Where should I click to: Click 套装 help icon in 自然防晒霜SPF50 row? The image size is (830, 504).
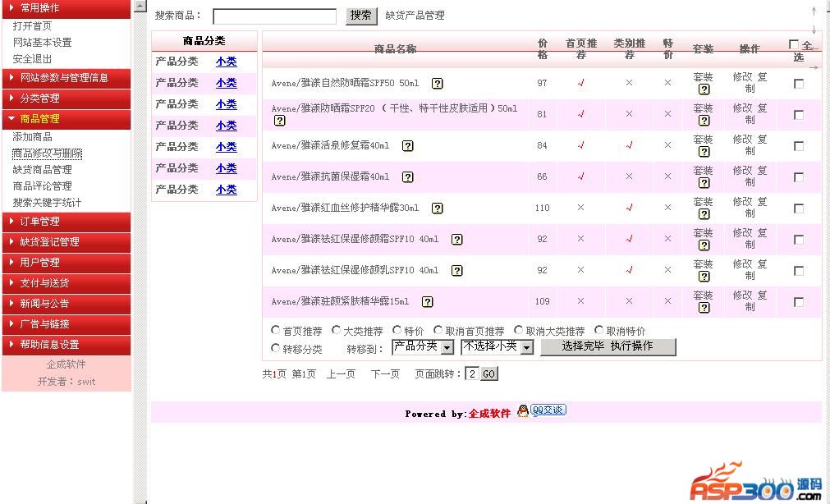704,89
